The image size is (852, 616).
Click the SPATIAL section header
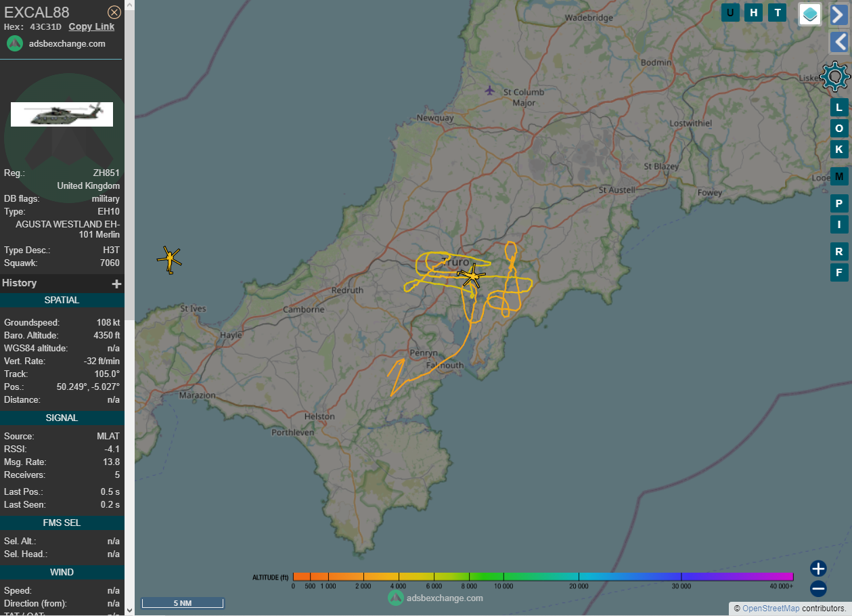point(62,300)
